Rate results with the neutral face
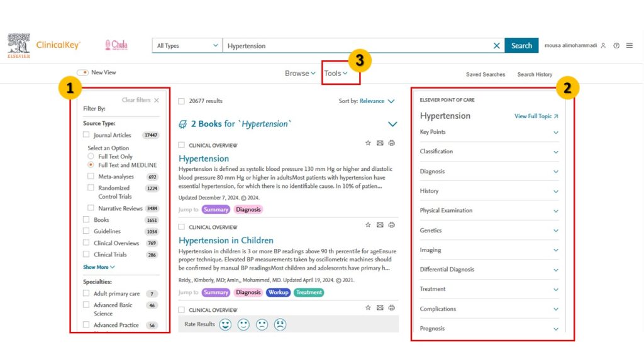 262,325
